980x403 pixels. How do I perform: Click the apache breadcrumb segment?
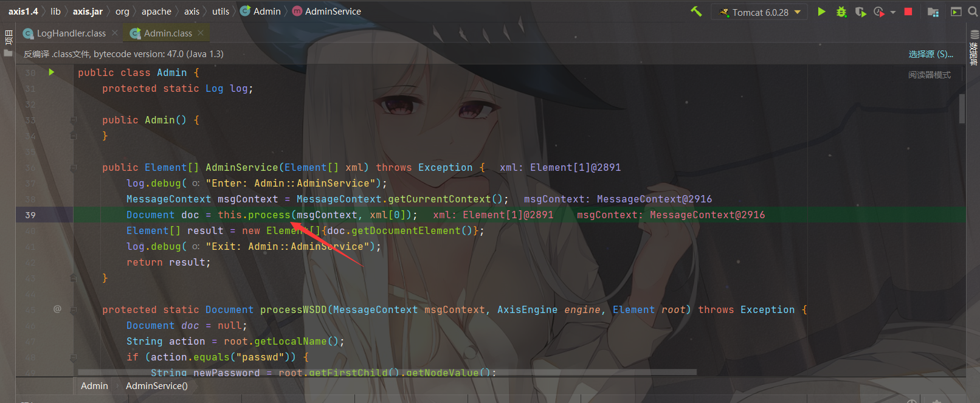pos(156,12)
